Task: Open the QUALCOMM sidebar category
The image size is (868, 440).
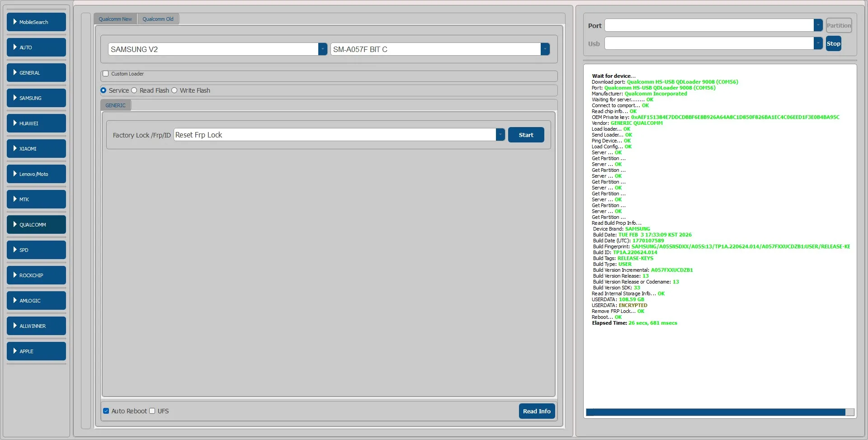Action: 36,225
